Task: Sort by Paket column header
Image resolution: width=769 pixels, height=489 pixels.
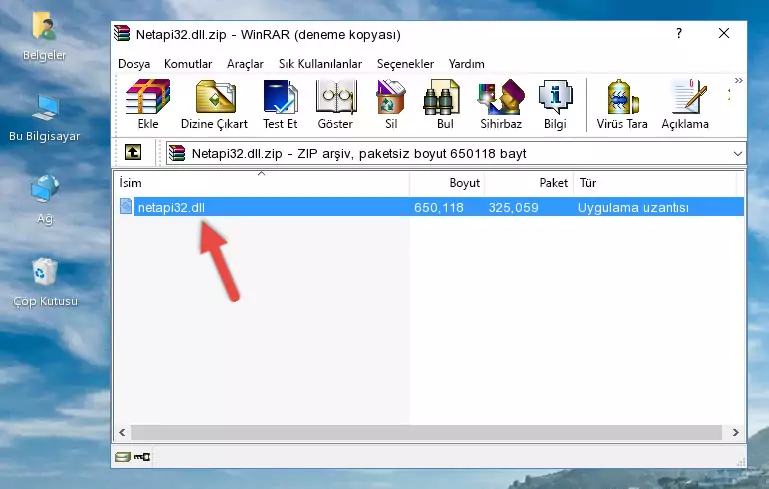Action: click(529, 182)
